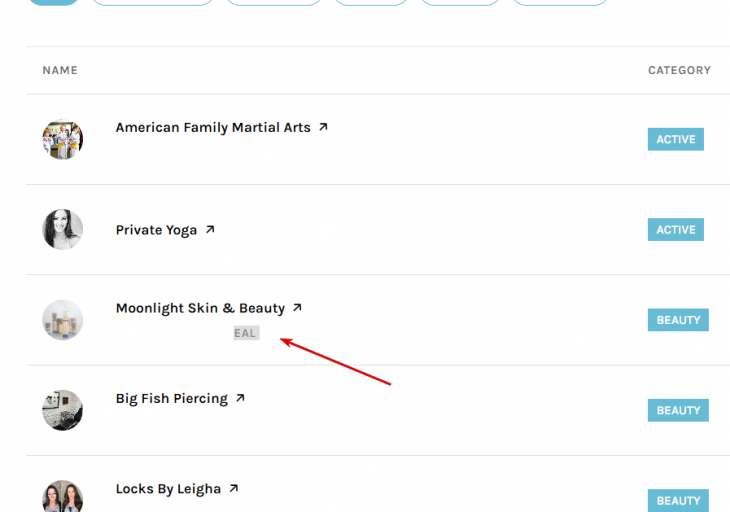Open American Family Martial Arts external link arrow
The height and width of the screenshot is (512, 730).
(323, 127)
